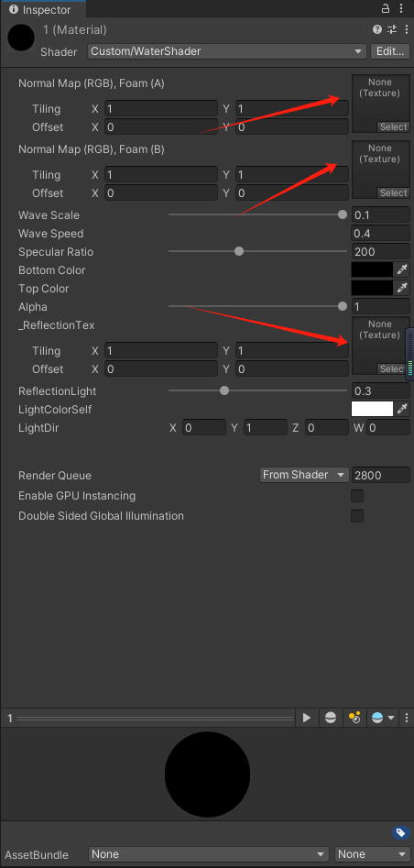
Task: Toggle the preview lighting icon
Action: coord(354,718)
